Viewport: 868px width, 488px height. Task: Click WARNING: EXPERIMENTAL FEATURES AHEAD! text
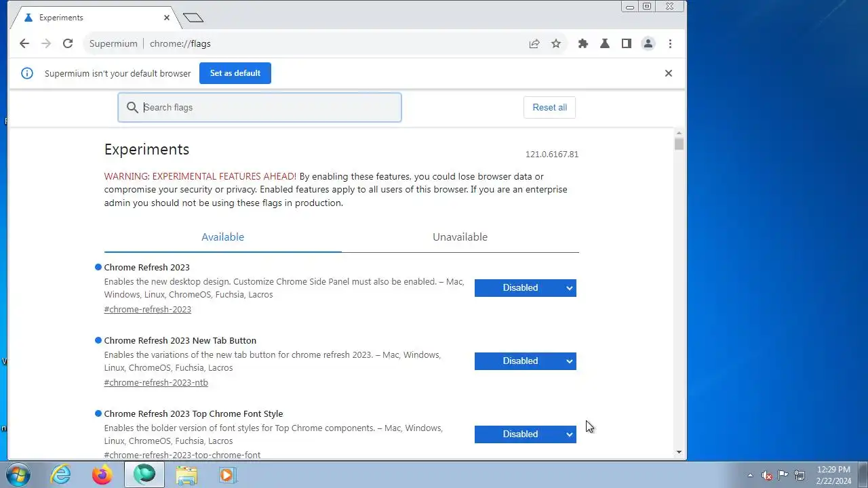click(x=200, y=176)
